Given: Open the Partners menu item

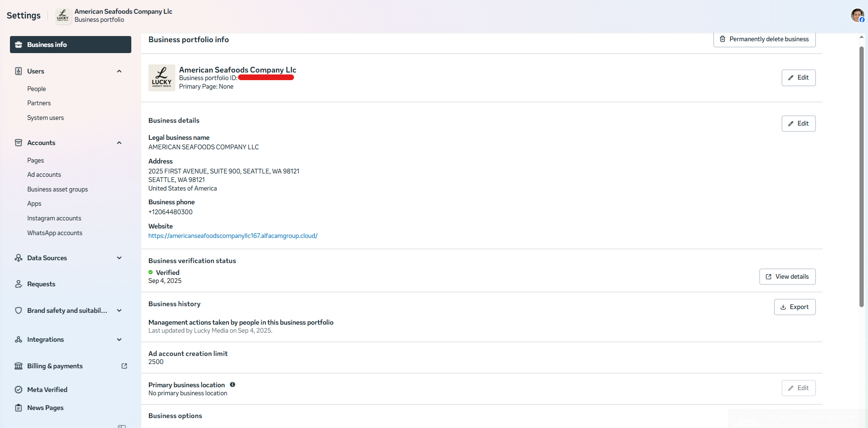Looking at the screenshot, I should 39,103.
